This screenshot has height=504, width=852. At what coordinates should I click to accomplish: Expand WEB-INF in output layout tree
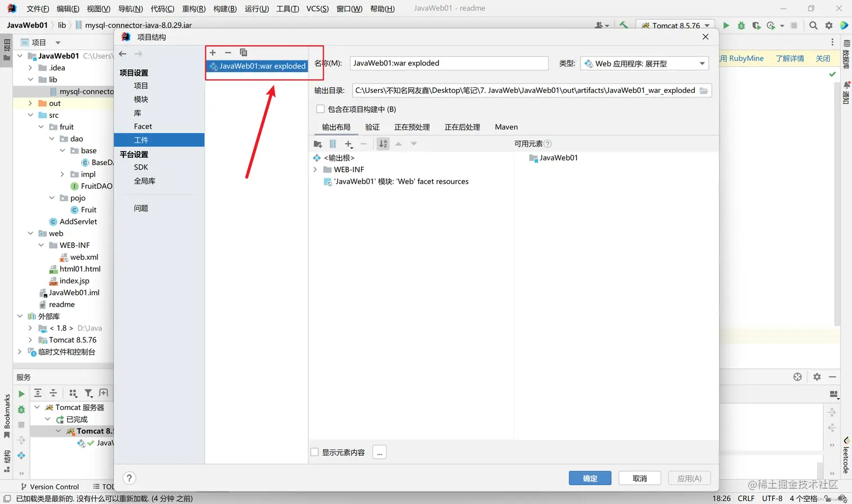click(x=316, y=170)
